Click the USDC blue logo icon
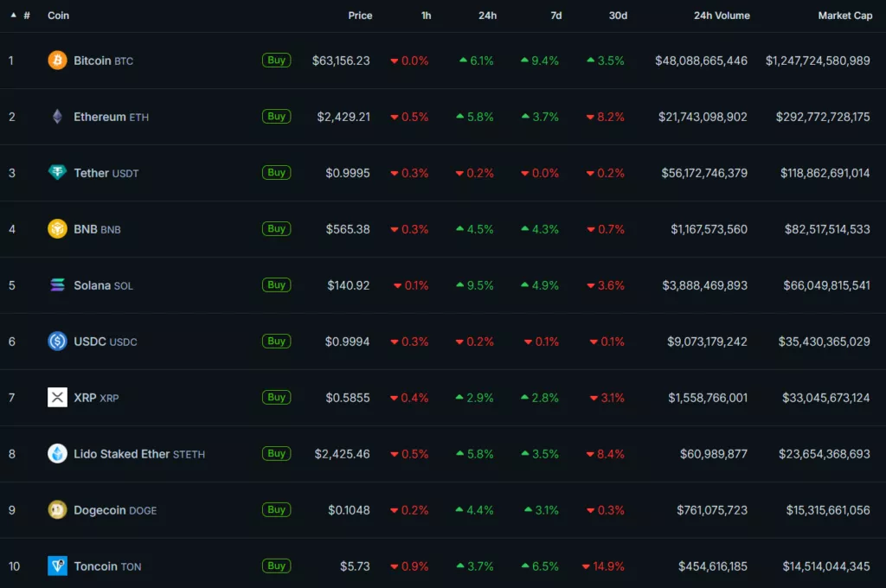The height and width of the screenshot is (588, 886). (x=57, y=342)
